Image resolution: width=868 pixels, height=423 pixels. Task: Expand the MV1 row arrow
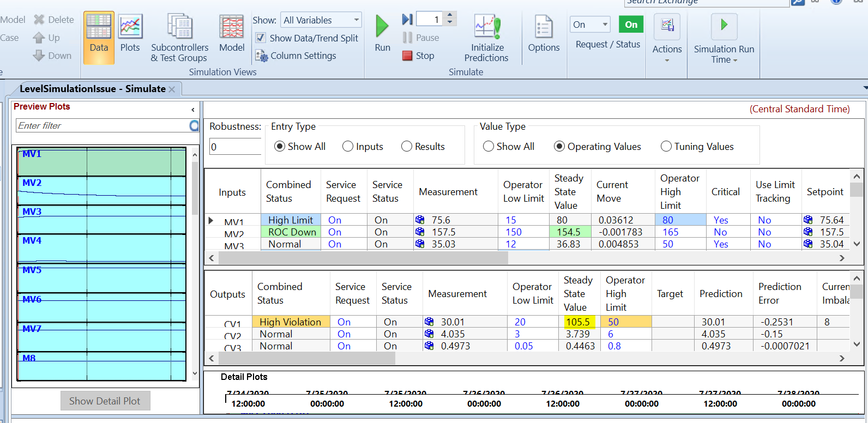(x=211, y=220)
